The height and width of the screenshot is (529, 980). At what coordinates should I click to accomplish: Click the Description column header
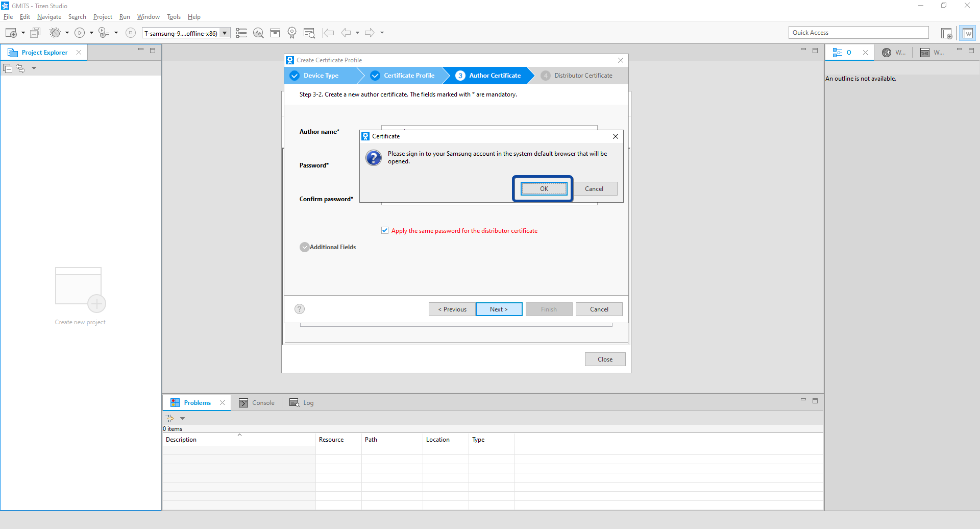(239, 440)
